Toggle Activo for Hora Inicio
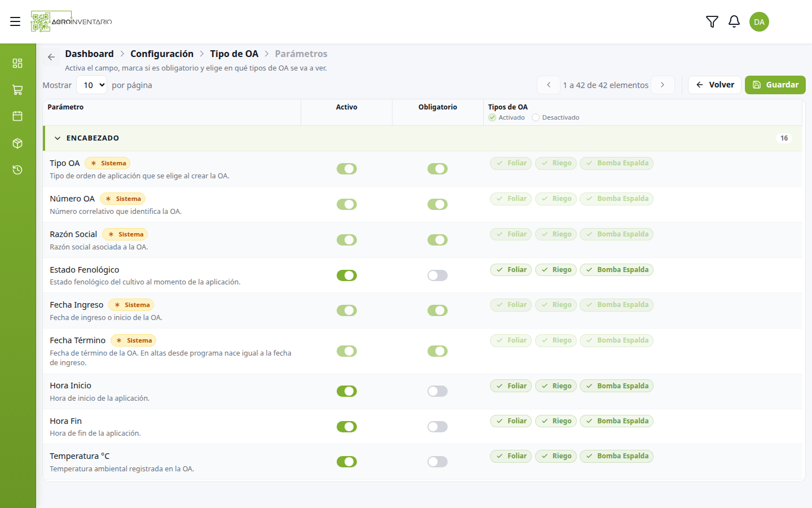 (347, 391)
